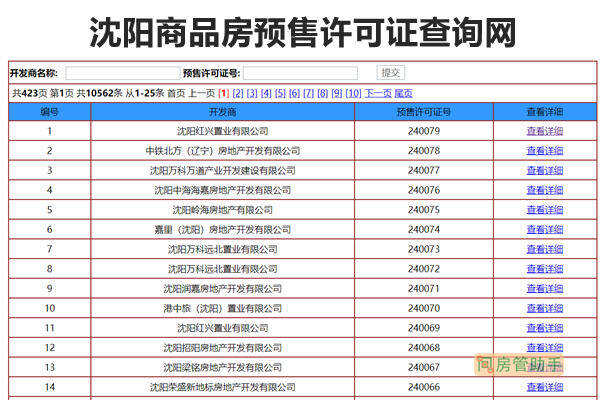Open 查看详细 for permit 240076
The height and width of the screenshot is (400, 600).
(545, 190)
